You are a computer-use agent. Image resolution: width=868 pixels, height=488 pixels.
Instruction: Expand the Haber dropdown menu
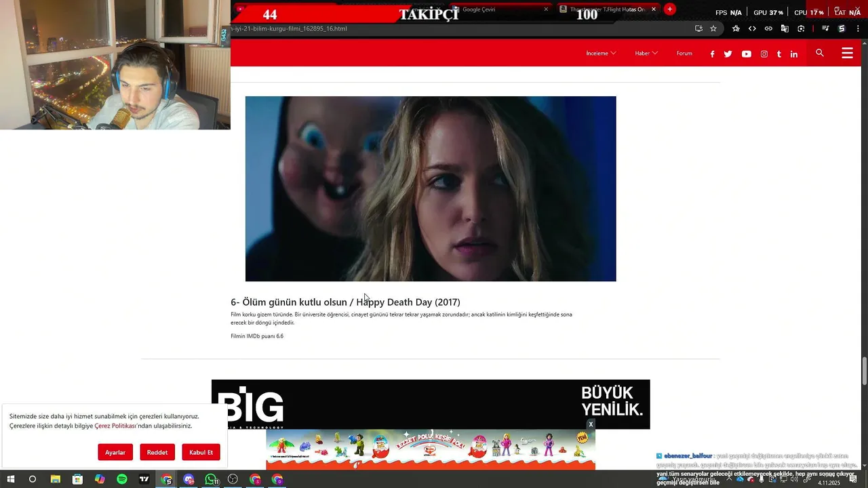pos(646,54)
